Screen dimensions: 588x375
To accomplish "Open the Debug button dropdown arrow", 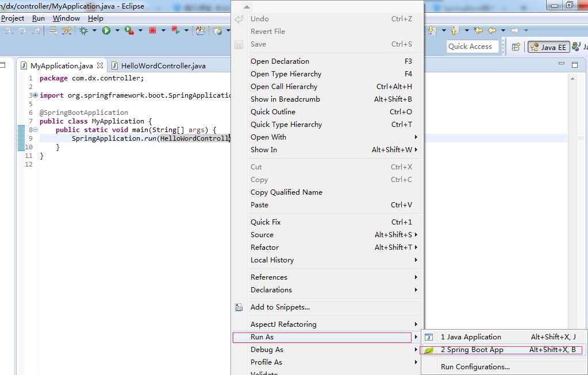I will click(94, 30).
